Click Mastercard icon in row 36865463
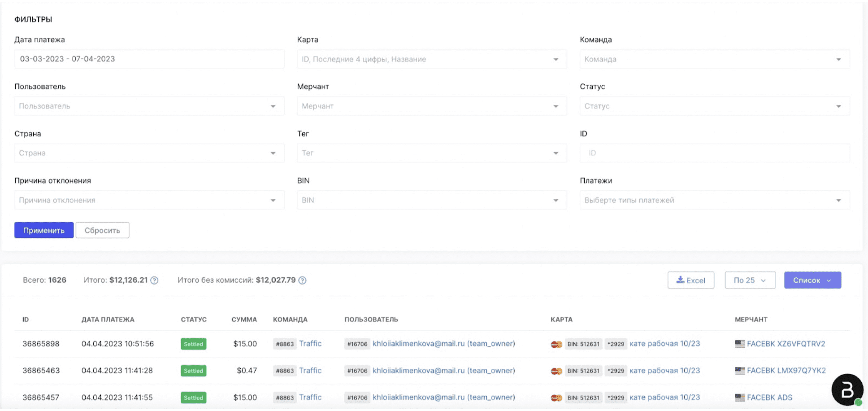The image size is (868, 411). 556,371
